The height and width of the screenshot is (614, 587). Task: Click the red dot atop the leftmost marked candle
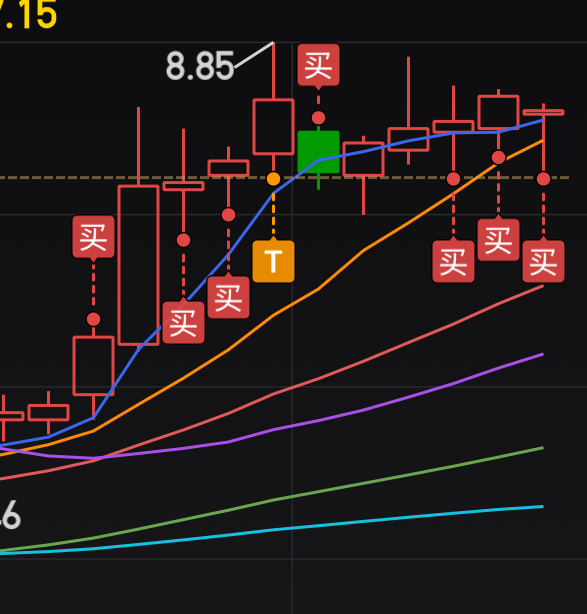93,319
